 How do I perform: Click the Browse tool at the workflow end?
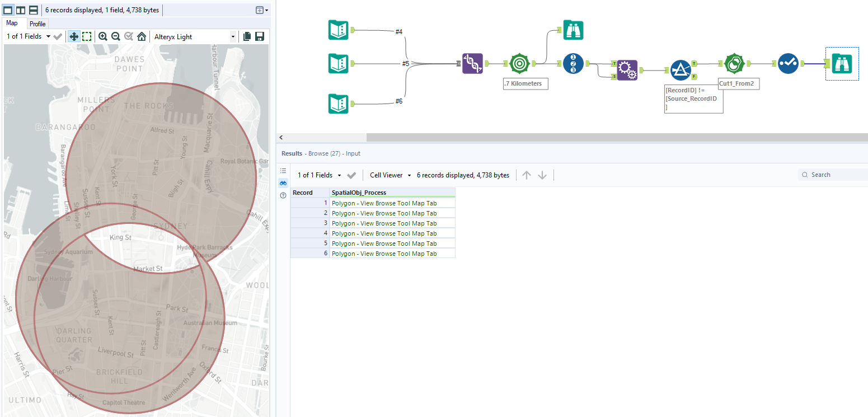842,63
